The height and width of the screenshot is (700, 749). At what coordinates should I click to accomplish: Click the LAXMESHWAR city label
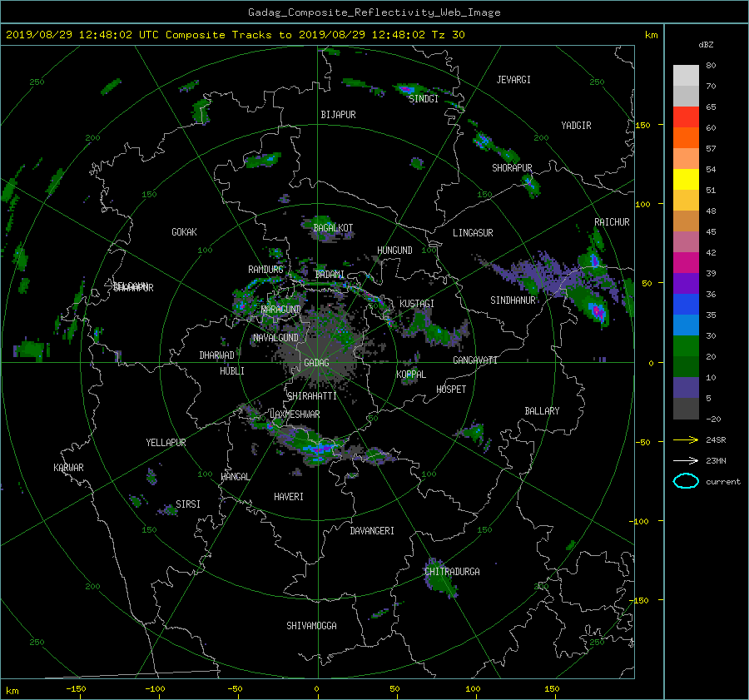(x=295, y=415)
